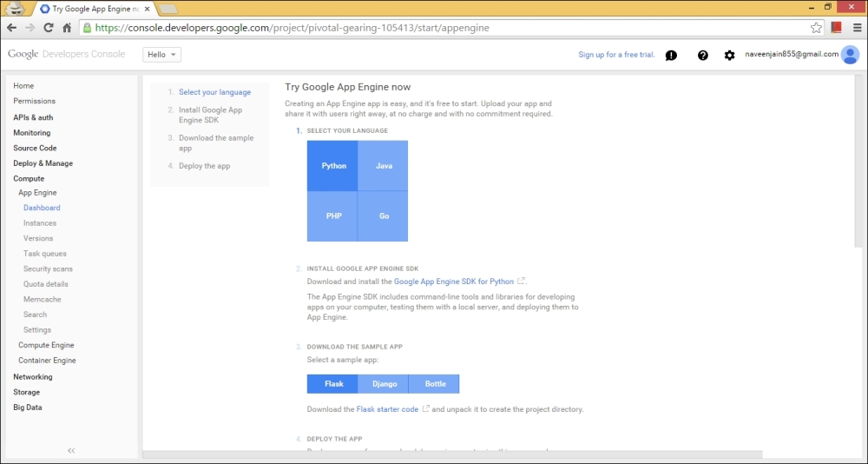Open the Hello project dropdown
868x464 pixels.
point(161,55)
